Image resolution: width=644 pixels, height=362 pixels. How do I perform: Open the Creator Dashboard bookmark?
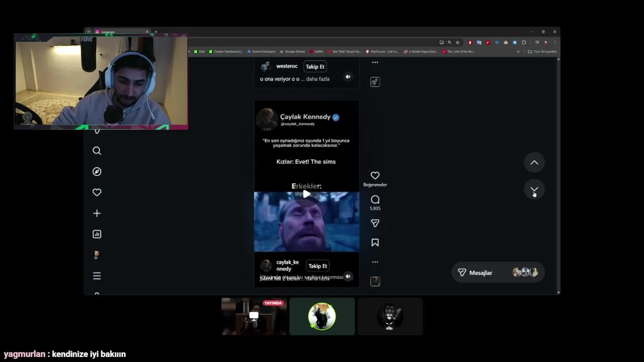[x=226, y=51]
